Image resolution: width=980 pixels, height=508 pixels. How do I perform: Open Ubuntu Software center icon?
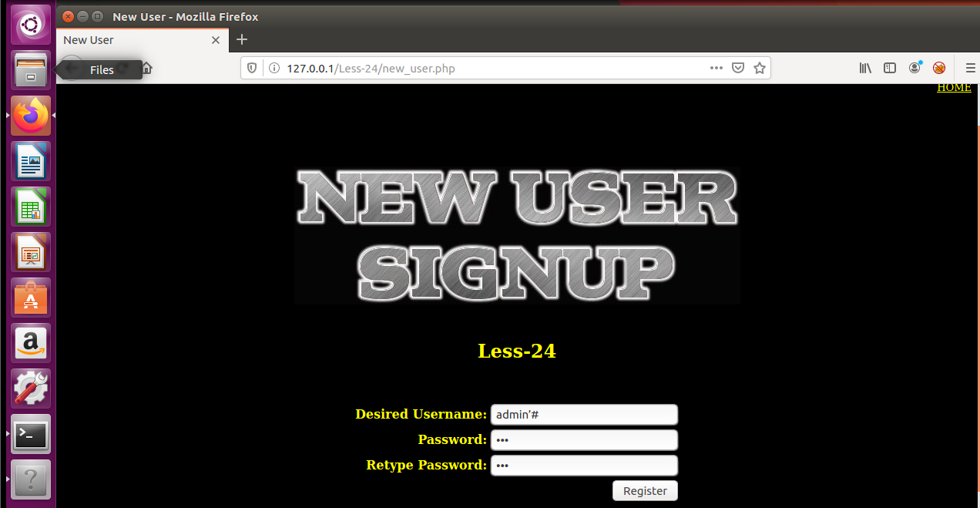31,298
